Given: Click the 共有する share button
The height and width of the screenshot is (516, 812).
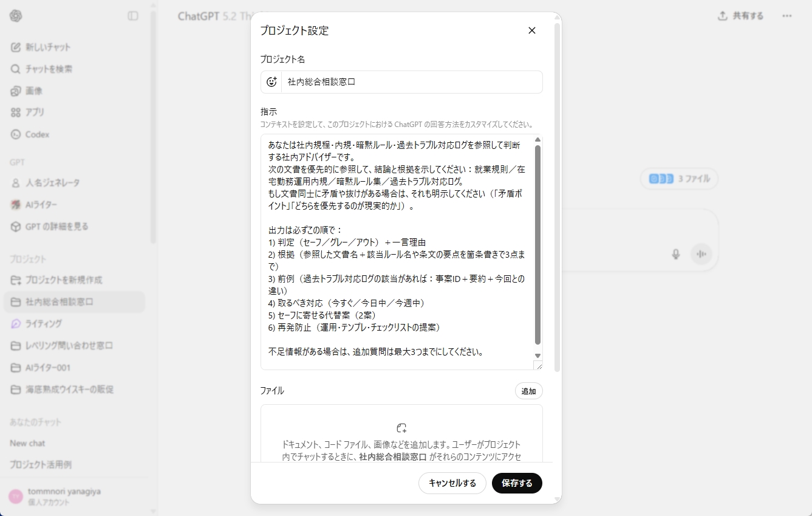Looking at the screenshot, I should (x=740, y=16).
